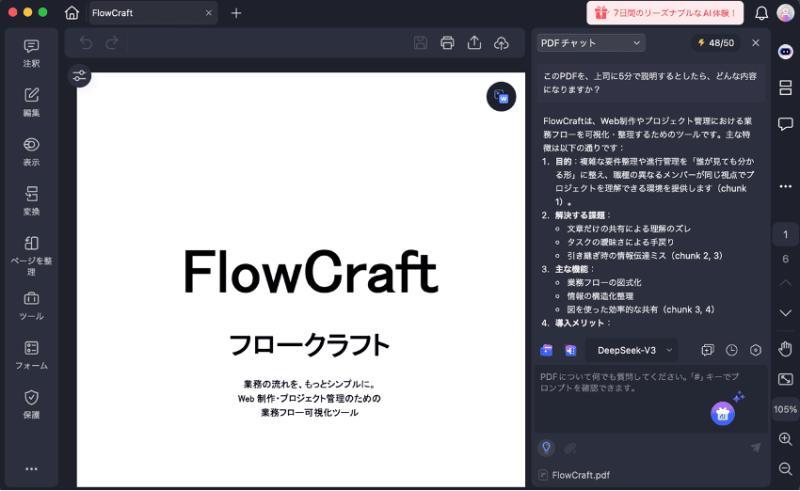Click the FlowCraft.pdf file reference
Screen dimensions: 800x491
tap(575, 475)
